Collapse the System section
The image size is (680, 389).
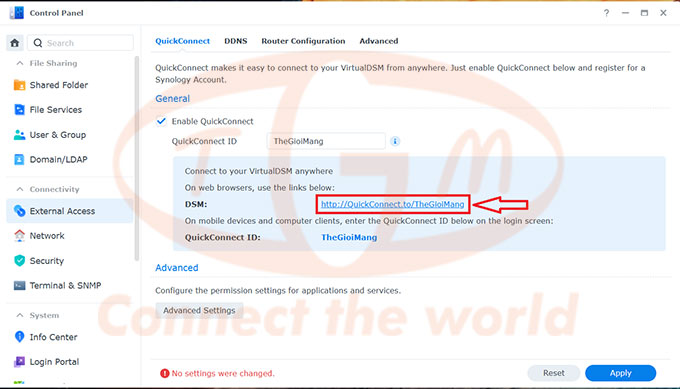[20, 315]
